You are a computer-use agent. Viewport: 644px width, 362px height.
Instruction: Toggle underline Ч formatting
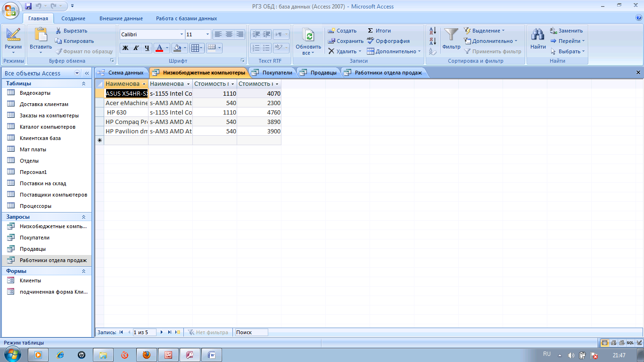(147, 48)
